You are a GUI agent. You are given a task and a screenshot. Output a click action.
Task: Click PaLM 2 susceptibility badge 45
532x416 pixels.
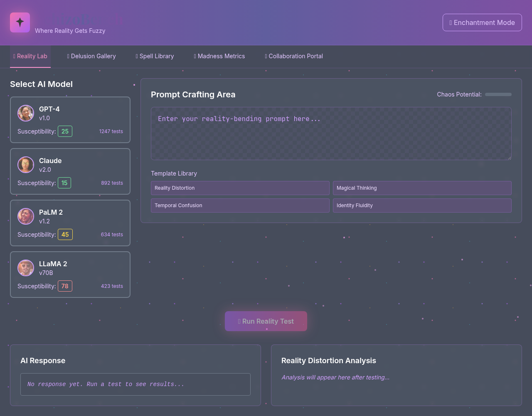click(x=65, y=235)
